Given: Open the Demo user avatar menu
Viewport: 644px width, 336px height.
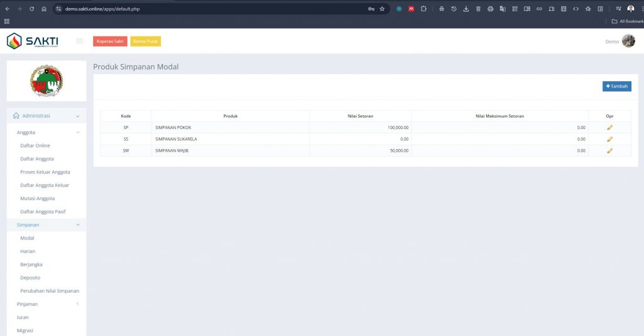Looking at the screenshot, I should click(628, 41).
